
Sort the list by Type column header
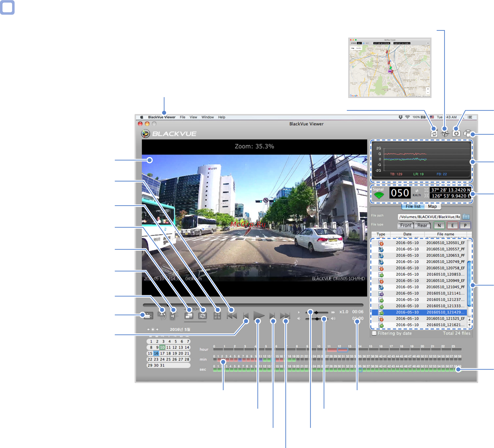click(381, 234)
